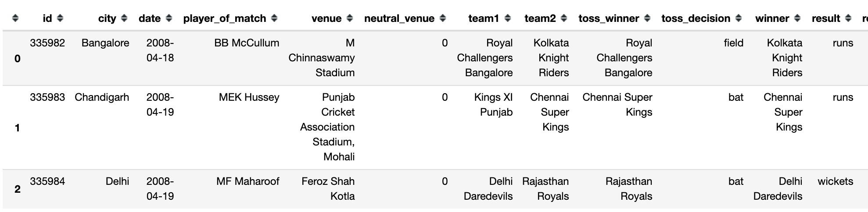
Task: Click result column sort icon
Action: 848,18
